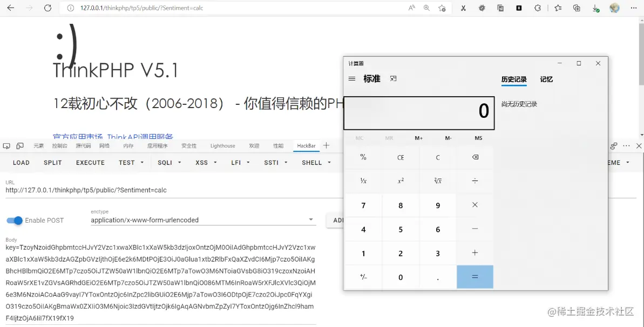Open browser settings and more menu
This screenshot has height=327, width=644.
tap(633, 8)
